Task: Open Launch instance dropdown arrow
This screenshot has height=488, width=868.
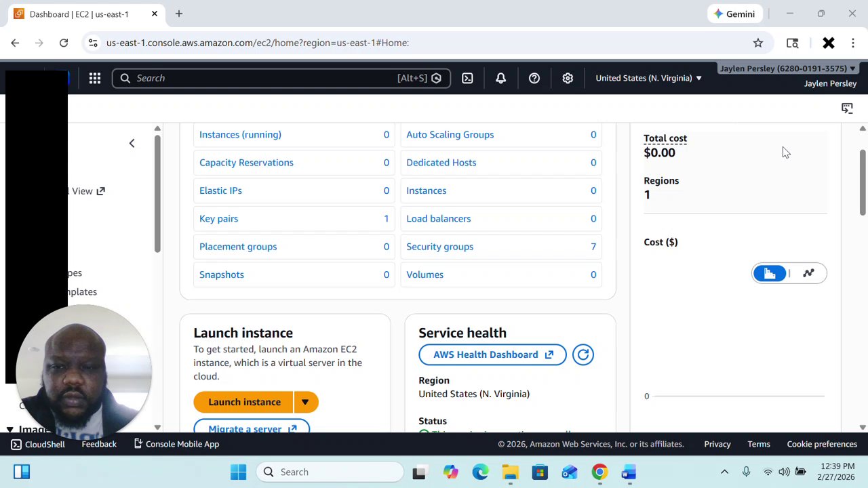Action: point(305,402)
